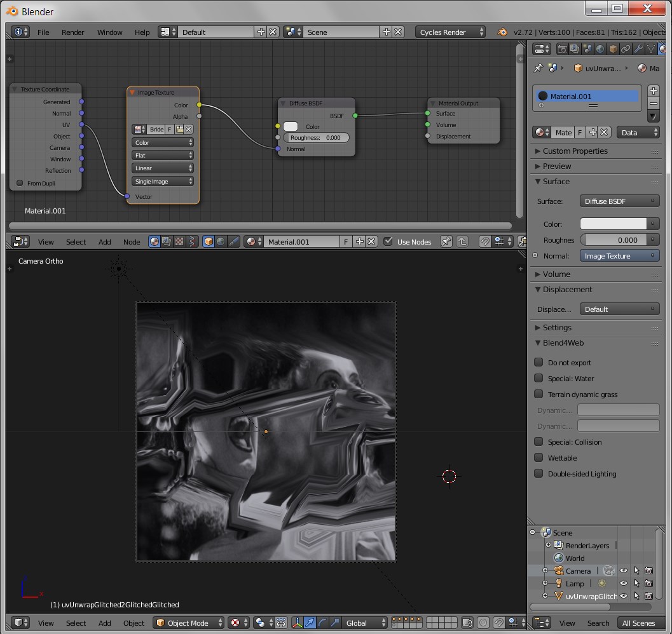
Task: Open the Render Layers tab icon in Properties
Action: click(575, 49)
